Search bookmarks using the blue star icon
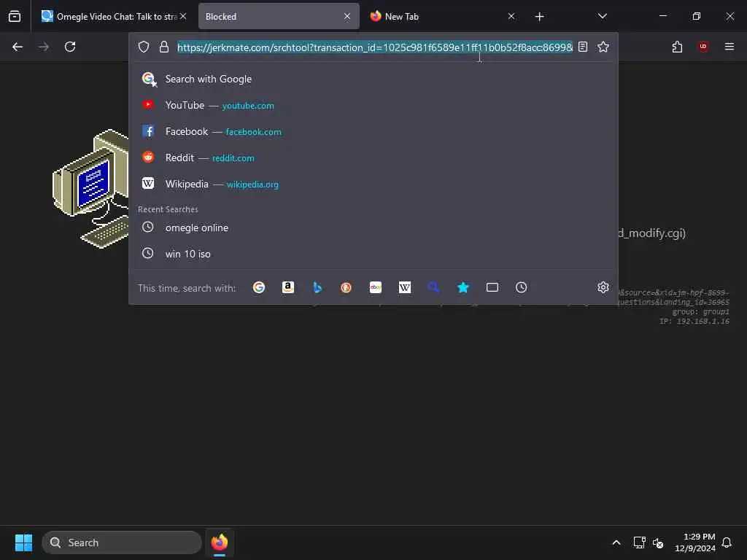This screenshot has height=560, width=747. tap(463, 287)
